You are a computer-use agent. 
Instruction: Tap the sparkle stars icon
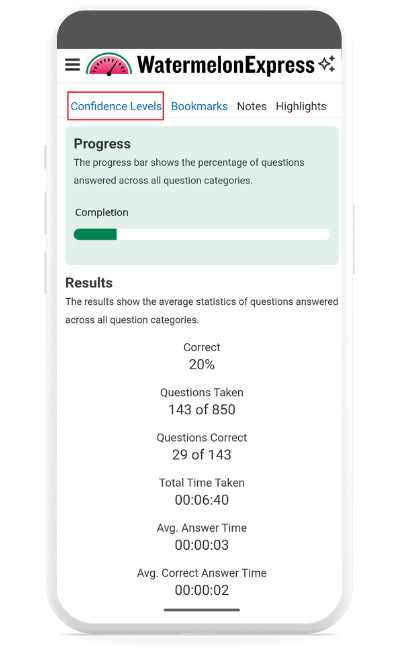point(327,64)
